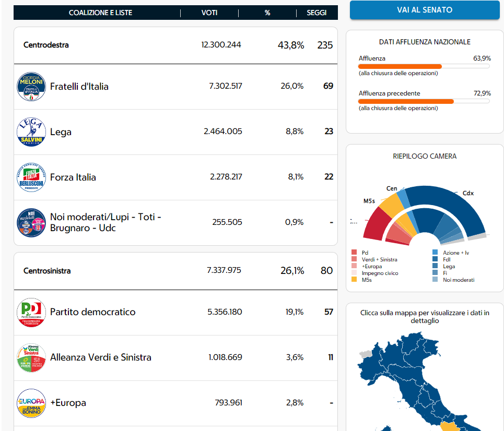Click the Azione + Iv legend swatch

pyautogui.click(x=435, y=253)
